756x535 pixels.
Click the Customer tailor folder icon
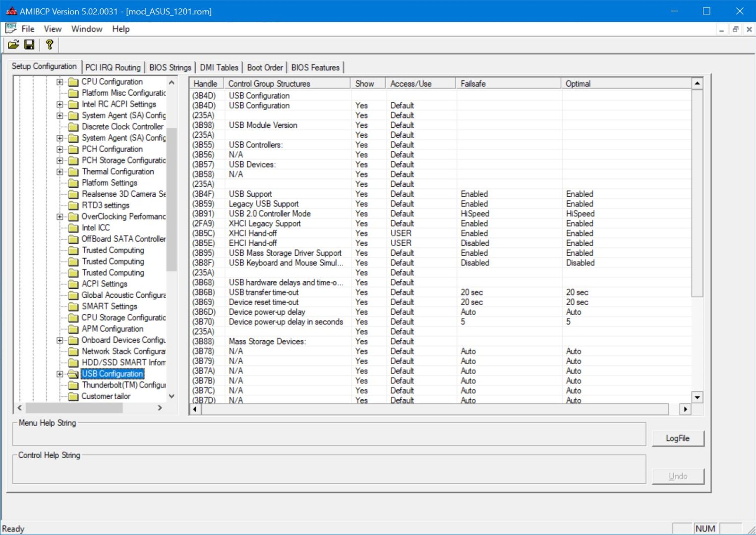point(73,396)
